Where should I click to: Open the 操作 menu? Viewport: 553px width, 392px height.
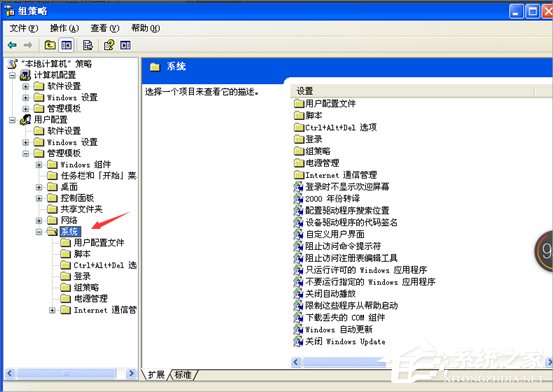click(64, 28)
